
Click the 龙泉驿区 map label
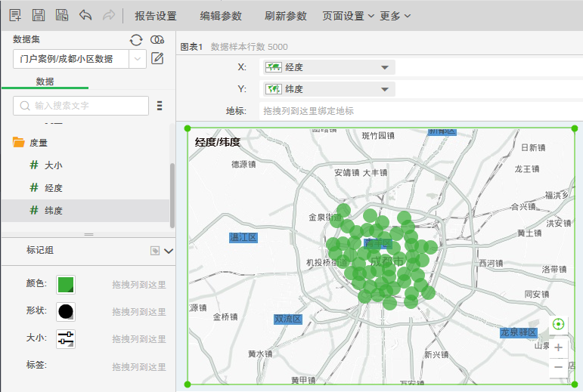coord(519,332)
